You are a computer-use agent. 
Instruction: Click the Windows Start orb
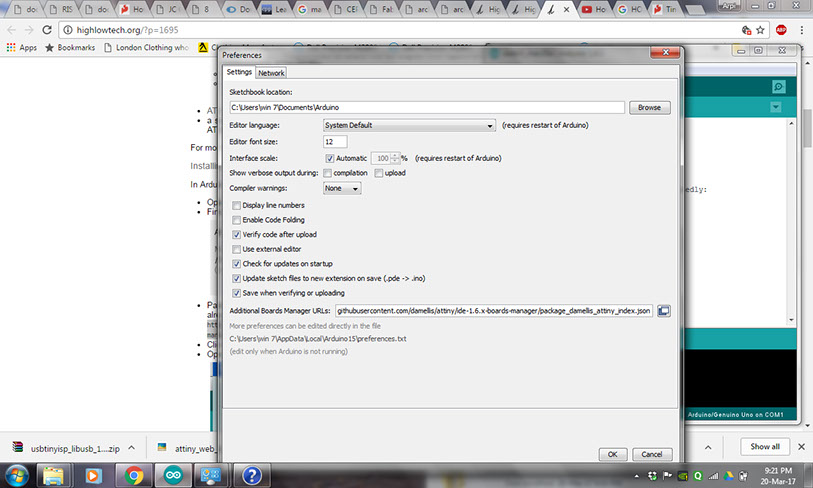(17, 475)
